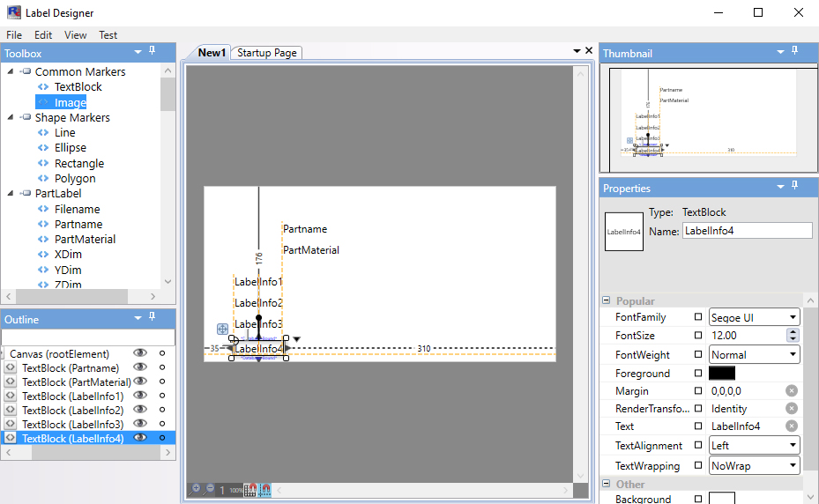The height and width of the screenshot is (504, 819).
Task: Open the Toolbox panel options dropdown arrow
Action: (x=138, y=52)
